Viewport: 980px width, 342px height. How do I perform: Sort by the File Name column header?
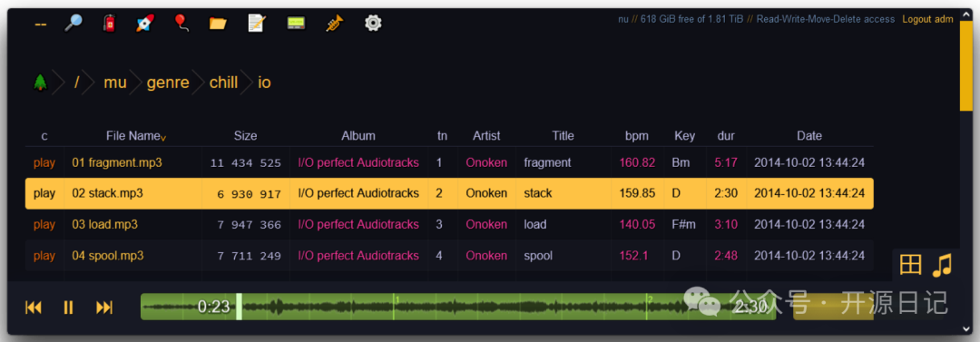(133, 136)
